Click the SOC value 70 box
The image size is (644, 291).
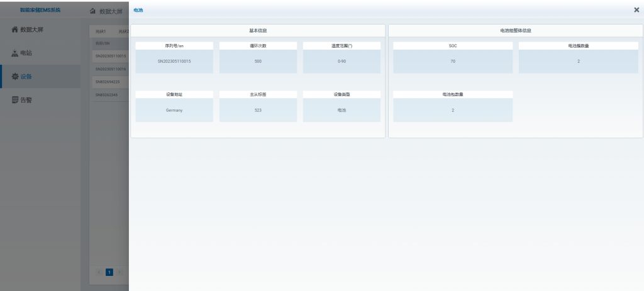[452, 61]
